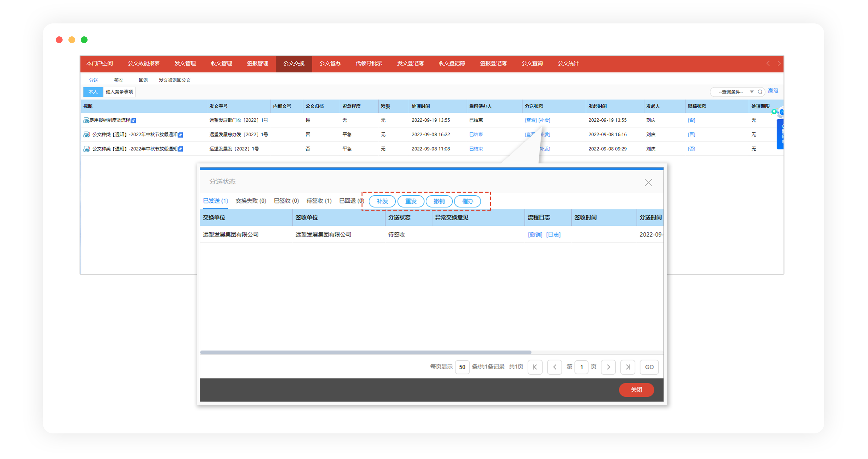Image resolution: width=868 pixels, height=459 pixels.
Task: Open the 签收 sub-tab
Action: (x=118, y=80)
